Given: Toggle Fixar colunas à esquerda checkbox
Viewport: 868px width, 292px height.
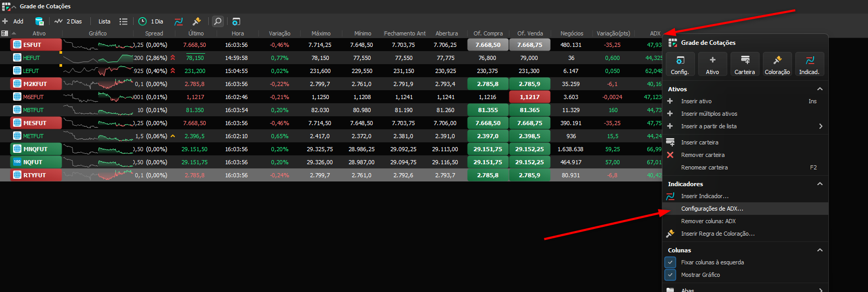Looking at the screenshot, I should (671, 262).
